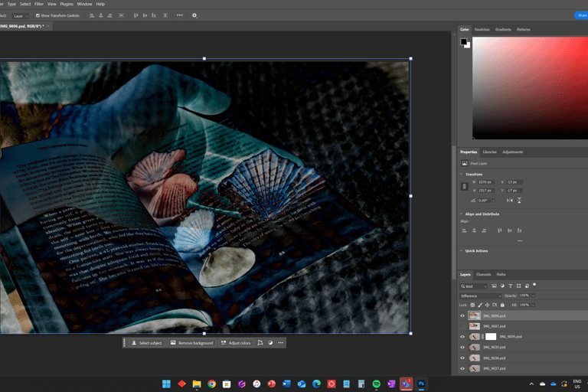Viewport: 588px width, 392px height.
Task: Open the Difference blend mode dropdown
Action: 480,296
